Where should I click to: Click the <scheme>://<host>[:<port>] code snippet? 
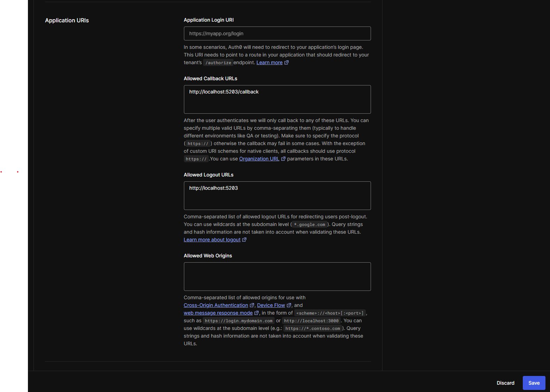[330, 313]
